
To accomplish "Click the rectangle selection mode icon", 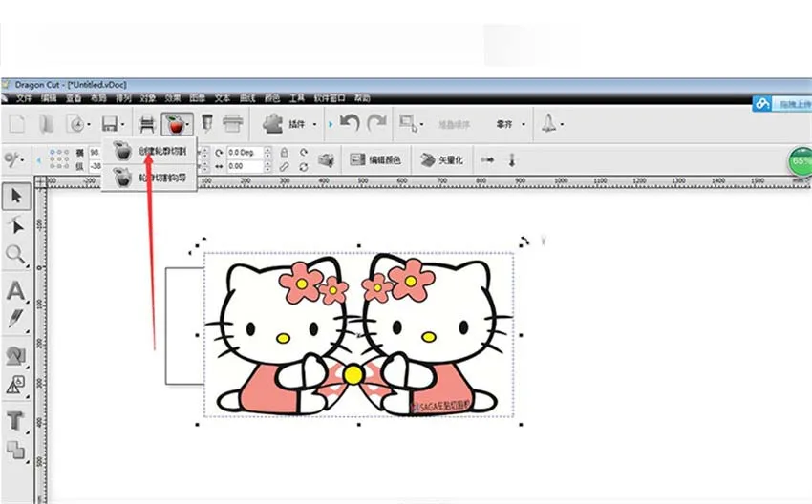I will click(x=408, y=124).
